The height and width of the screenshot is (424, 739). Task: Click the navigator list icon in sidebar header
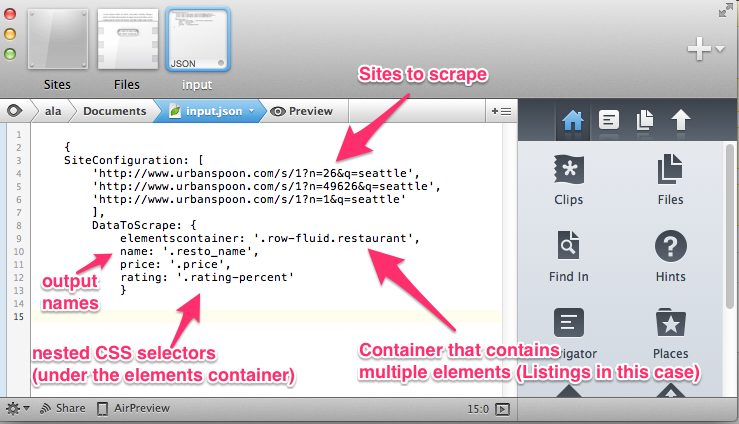pyautogui.click(x=609, y=121)
